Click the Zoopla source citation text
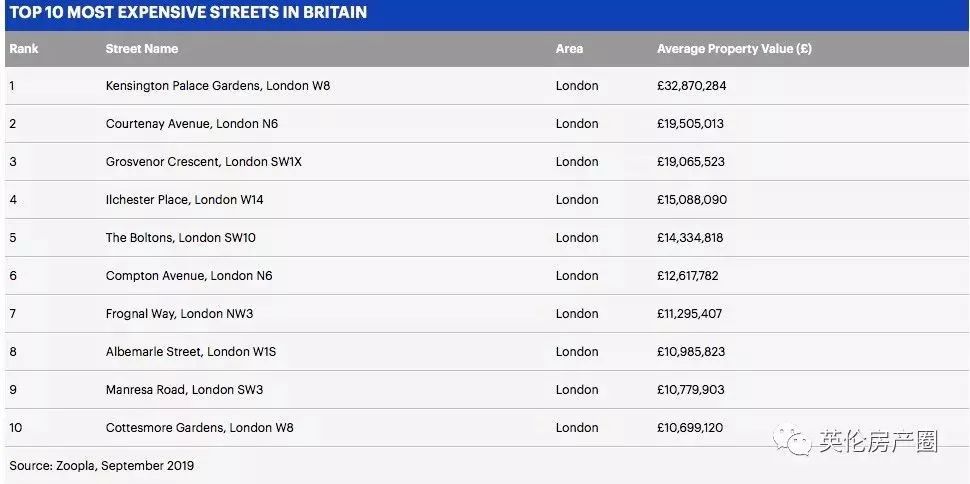This screenshot has width=970, height=484. point(101,466)
